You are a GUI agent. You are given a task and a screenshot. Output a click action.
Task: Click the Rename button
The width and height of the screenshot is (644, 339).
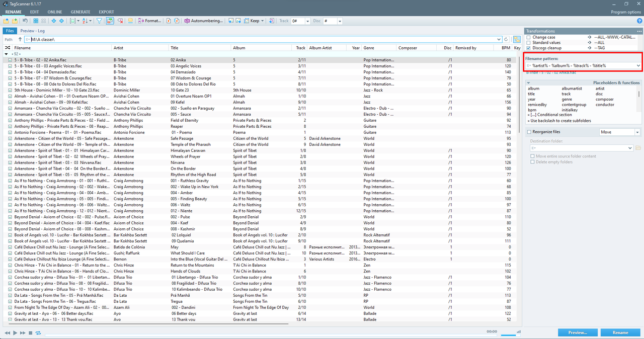point(620,332)
